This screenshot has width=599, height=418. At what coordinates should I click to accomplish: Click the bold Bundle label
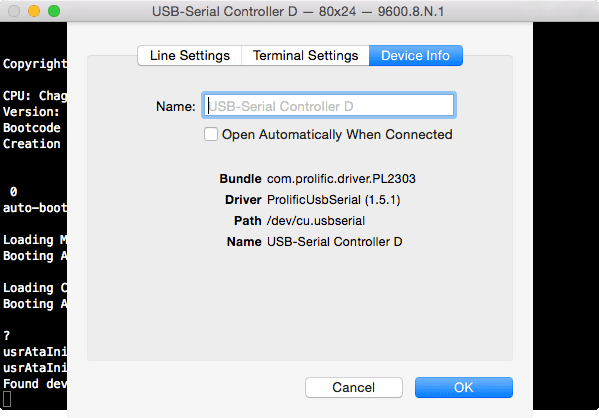pyautogui.click(x=240, y=179)
